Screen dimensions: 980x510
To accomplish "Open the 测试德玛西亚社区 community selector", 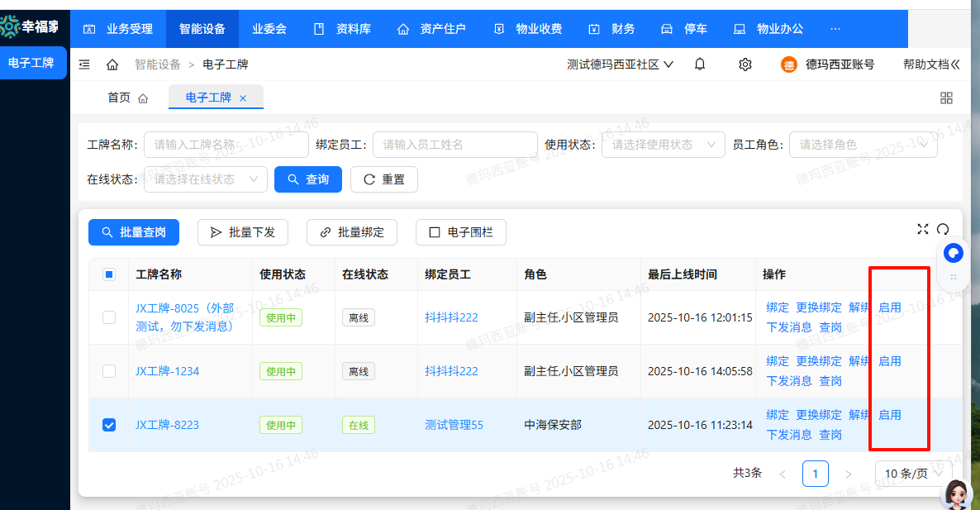I will (x=620, y=64).
